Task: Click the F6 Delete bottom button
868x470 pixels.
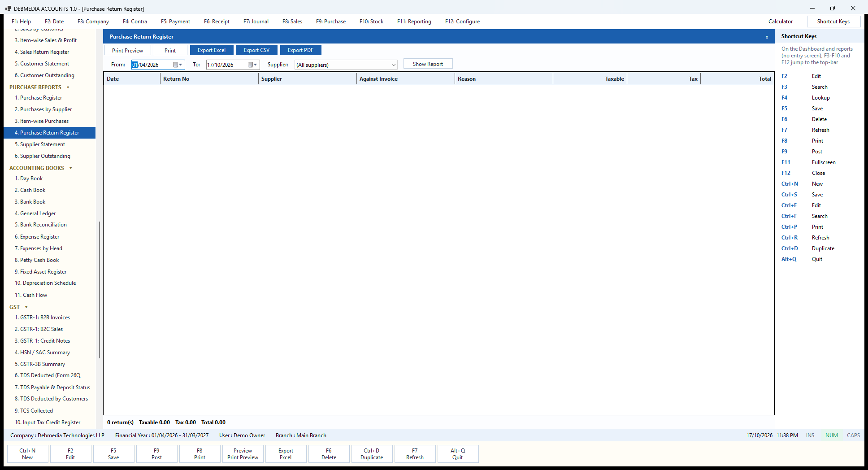Action: tap(329, 454)
